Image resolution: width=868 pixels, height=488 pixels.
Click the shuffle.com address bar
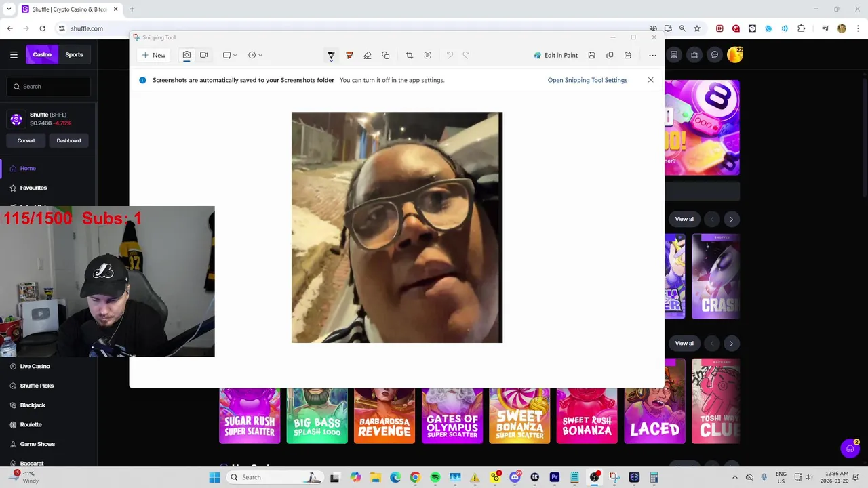coord(353,28)
